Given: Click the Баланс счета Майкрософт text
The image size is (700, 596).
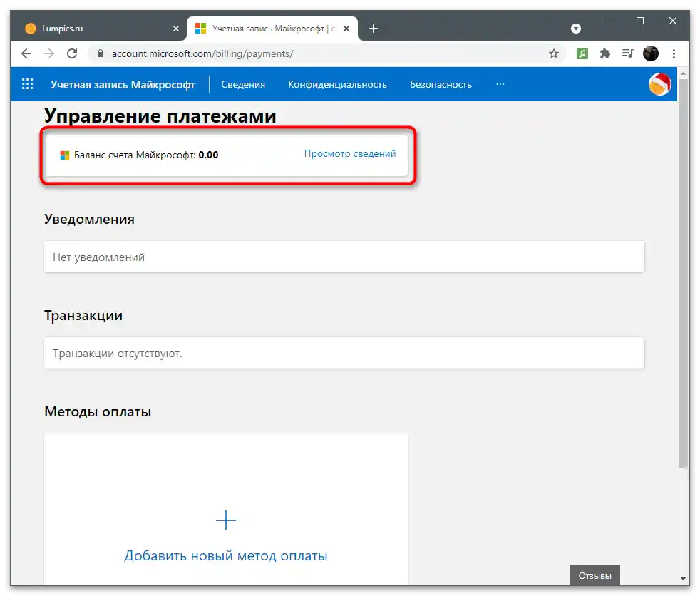Looking at the screenshot, I should pos(146,155).
